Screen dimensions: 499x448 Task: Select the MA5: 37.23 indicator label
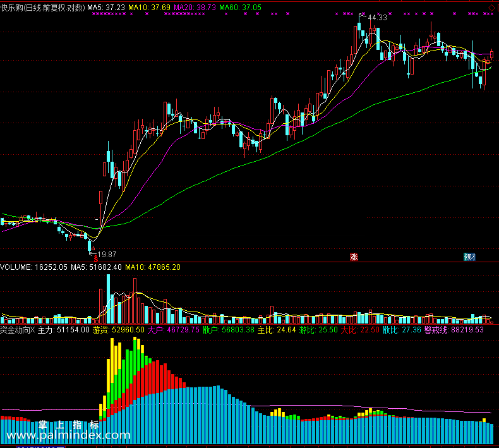pos(106,8)
